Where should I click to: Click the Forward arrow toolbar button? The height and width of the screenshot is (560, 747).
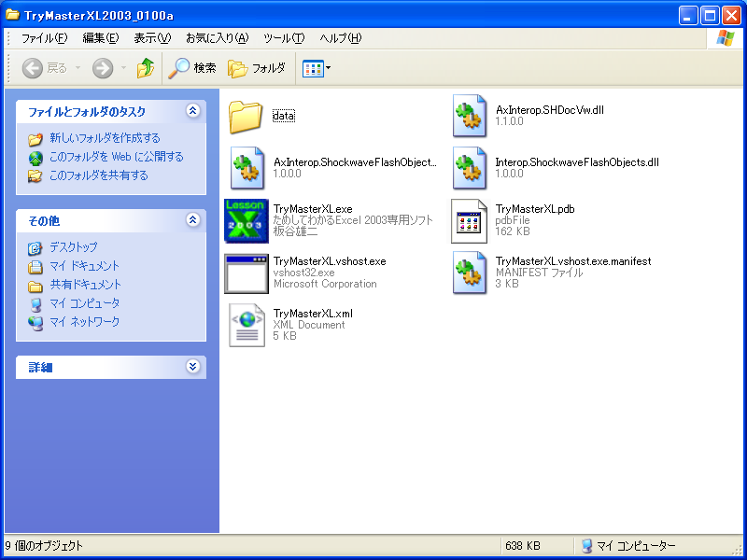pyautogui.click(x=103, y=68)
